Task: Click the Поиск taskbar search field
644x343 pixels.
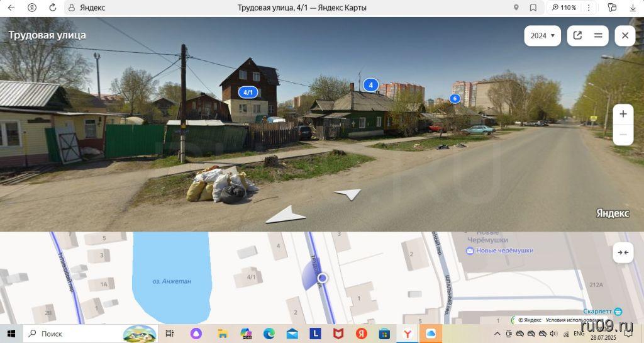Action: click(69, 334)
